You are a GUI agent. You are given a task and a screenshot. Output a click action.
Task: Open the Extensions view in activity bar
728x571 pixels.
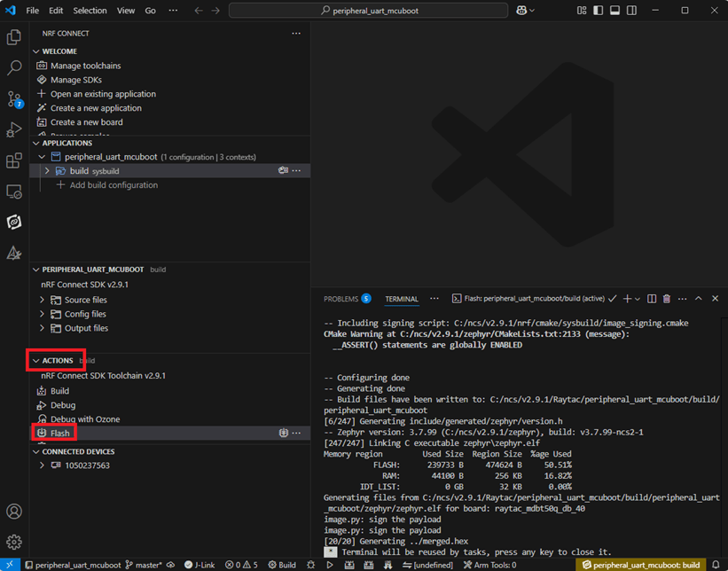pos(14,160)
